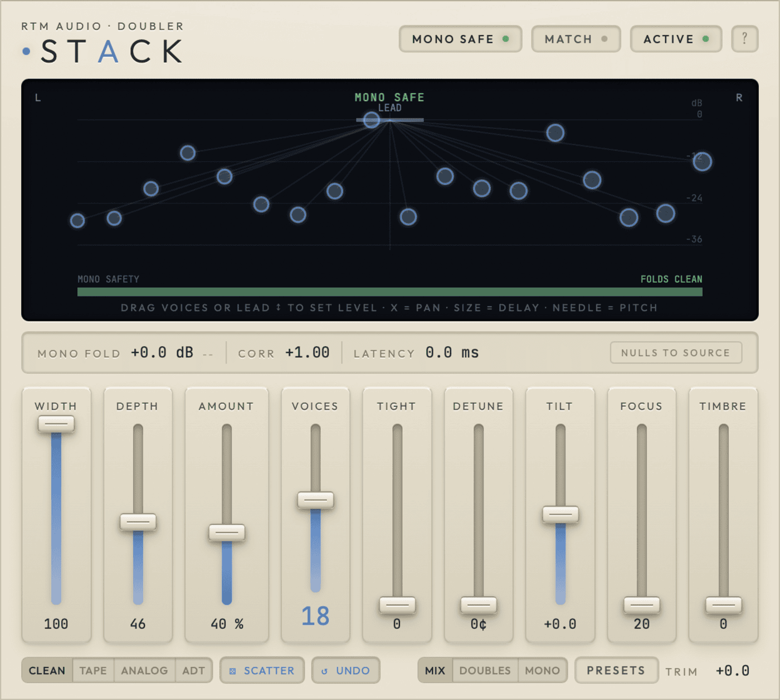Click the AMOUNT slider handle

point(227,533)
